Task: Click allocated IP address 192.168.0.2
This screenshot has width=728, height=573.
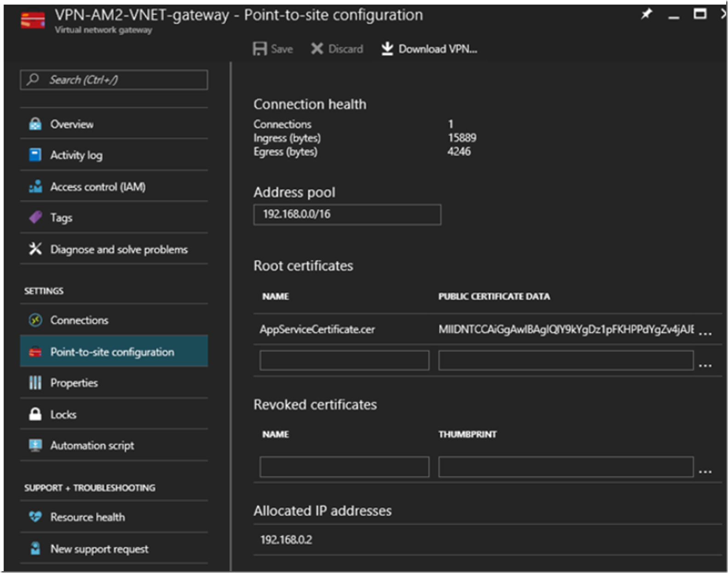Action: point(286,539)
